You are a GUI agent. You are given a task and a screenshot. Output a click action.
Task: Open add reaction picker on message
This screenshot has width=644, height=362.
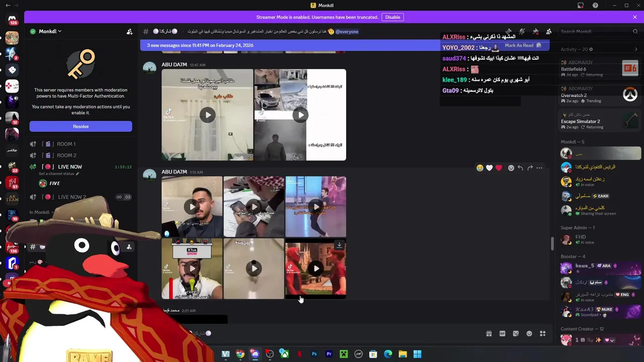[511, 168]
